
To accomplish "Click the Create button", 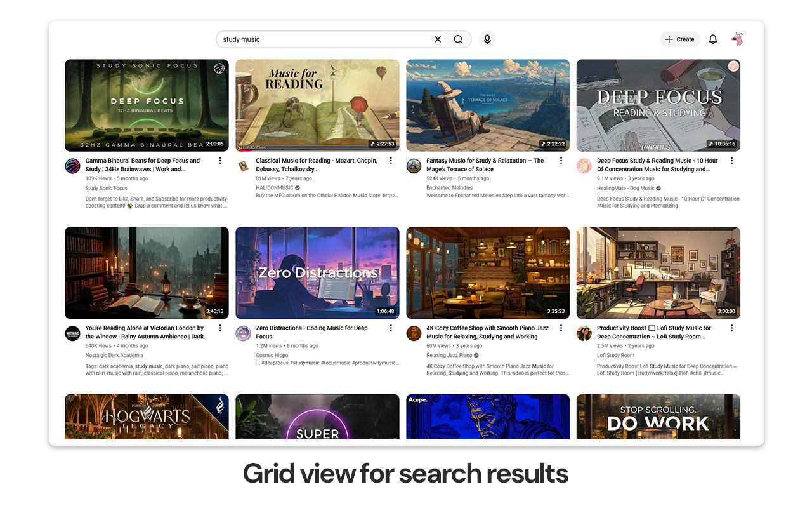I will point(680,39).
